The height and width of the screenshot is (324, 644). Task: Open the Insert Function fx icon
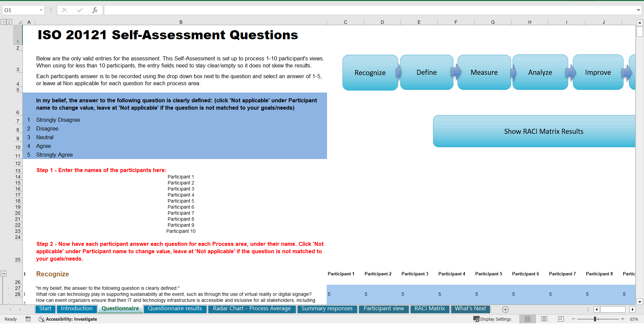coord(95,10)
